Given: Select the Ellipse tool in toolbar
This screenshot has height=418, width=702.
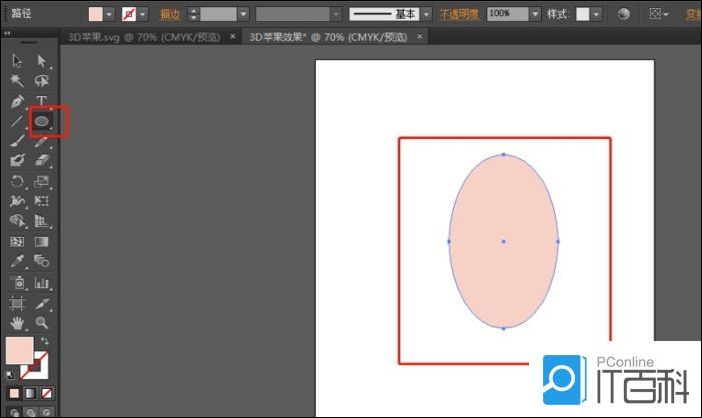Looking at the screenshot, I should click(x=42, y=122).
